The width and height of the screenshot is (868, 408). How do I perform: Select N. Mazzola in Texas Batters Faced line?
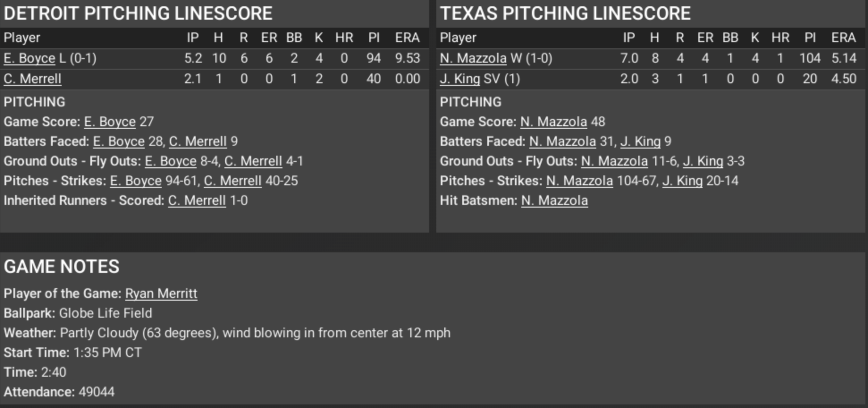point(562,141)
